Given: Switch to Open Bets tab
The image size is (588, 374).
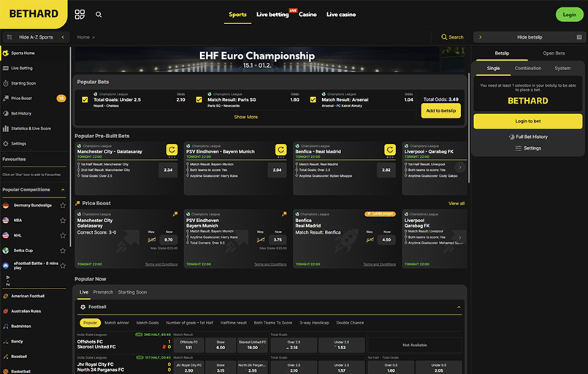Looking at the screenshot, I should (554, 53).
